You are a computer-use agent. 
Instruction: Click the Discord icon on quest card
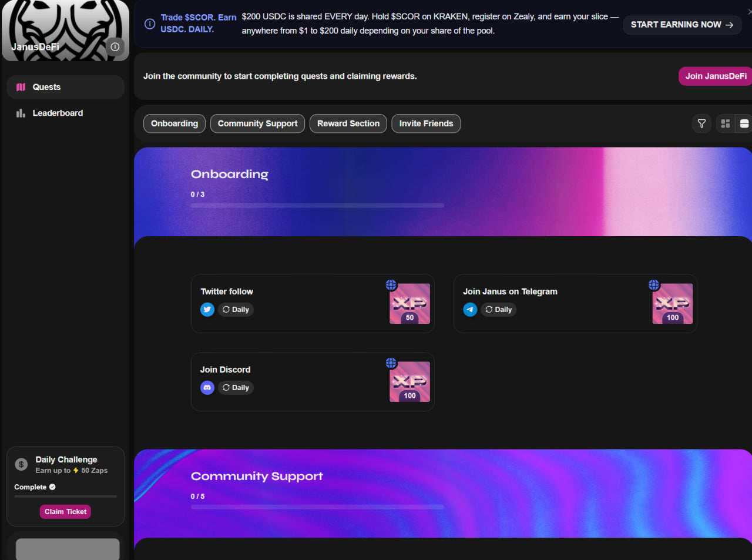(x=207, y=388)
